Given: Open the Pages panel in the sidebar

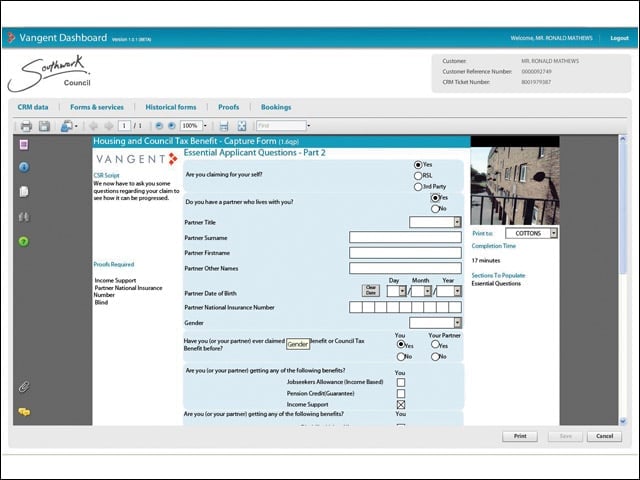Looking at the screenshot, I should [x=24, y=144].
